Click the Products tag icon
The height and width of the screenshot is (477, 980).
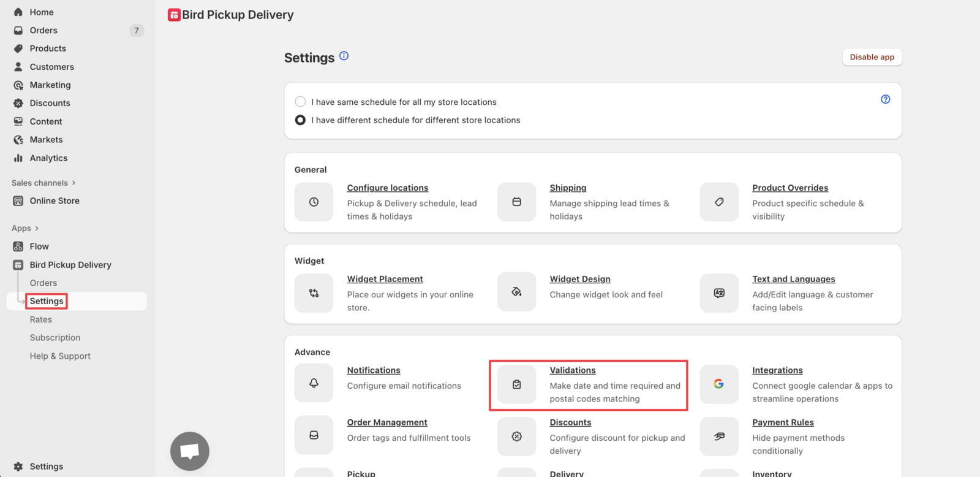pyautogui.click(x=18, y=48)
